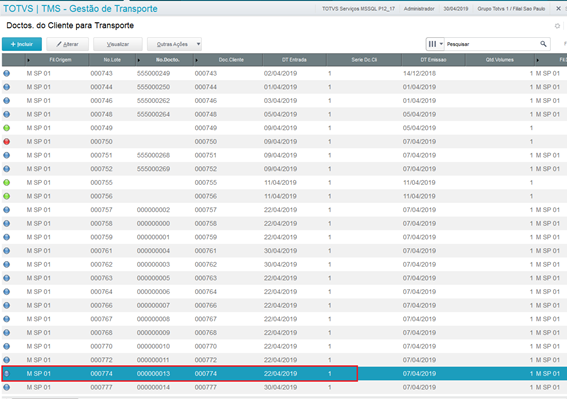Select the cell with document number 555000250

click(153, 87)
